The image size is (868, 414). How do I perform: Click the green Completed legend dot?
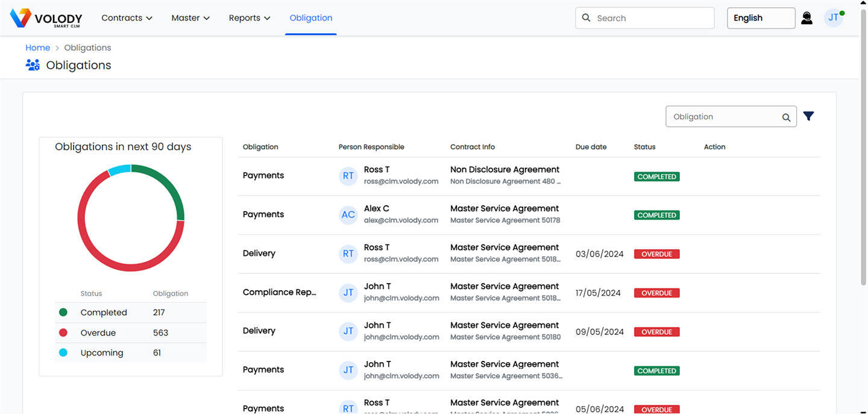[63, 313]
